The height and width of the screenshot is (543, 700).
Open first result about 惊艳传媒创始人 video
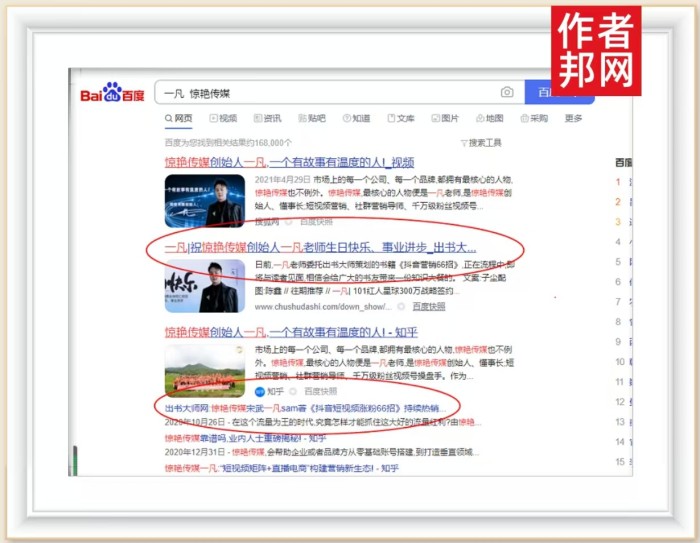coord(289,162)
